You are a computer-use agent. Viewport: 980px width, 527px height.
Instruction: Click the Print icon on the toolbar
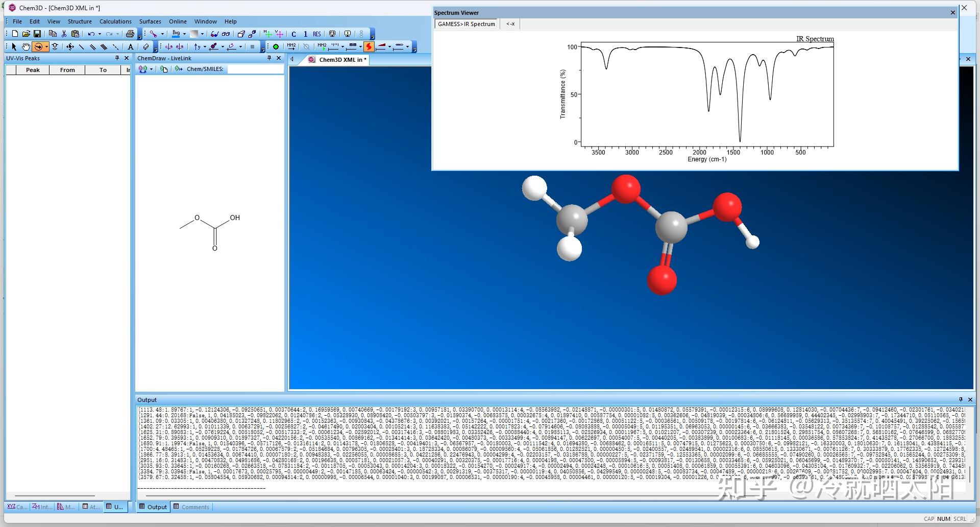[130, 34]
